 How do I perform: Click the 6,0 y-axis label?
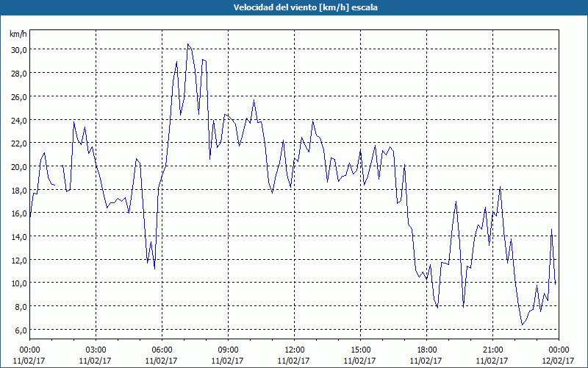click(x=21, y=330)
